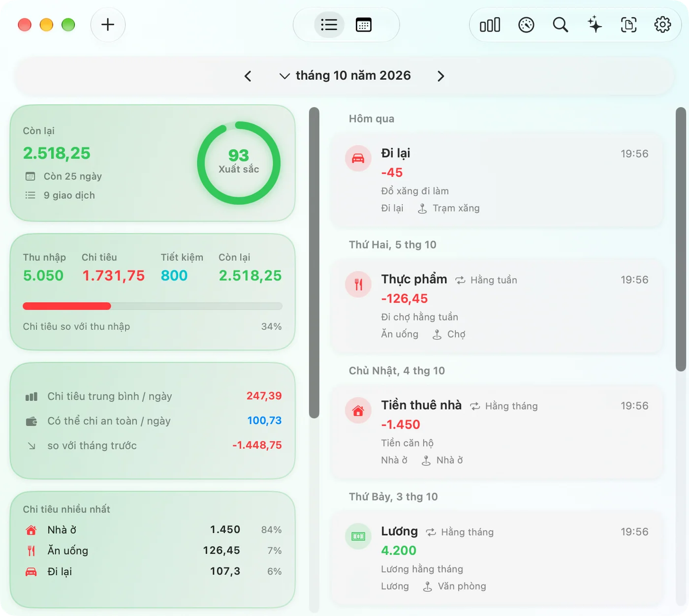Click the Lương amount 4.200
Screen dimensions: 689x616
pyautogui.click(x=399, y=551)
